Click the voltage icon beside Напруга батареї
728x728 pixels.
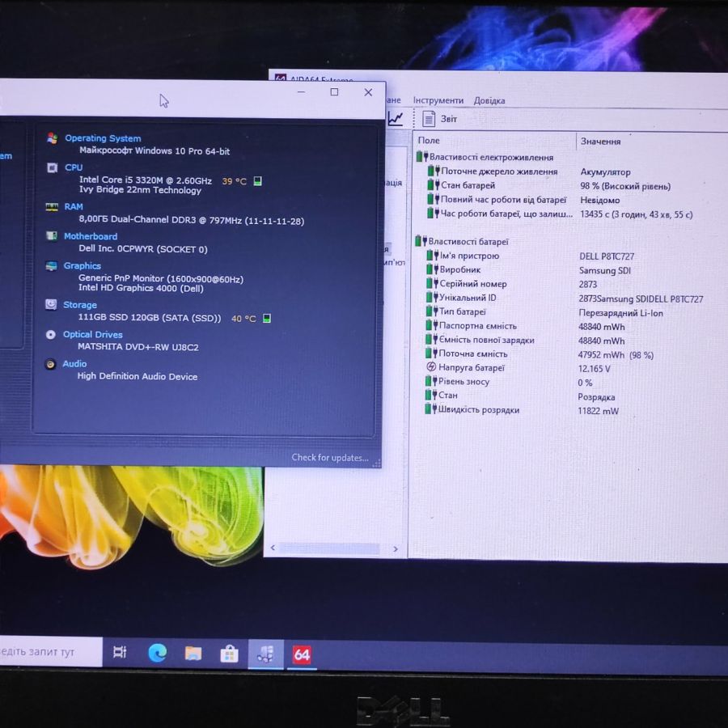[x=431, y=366]
